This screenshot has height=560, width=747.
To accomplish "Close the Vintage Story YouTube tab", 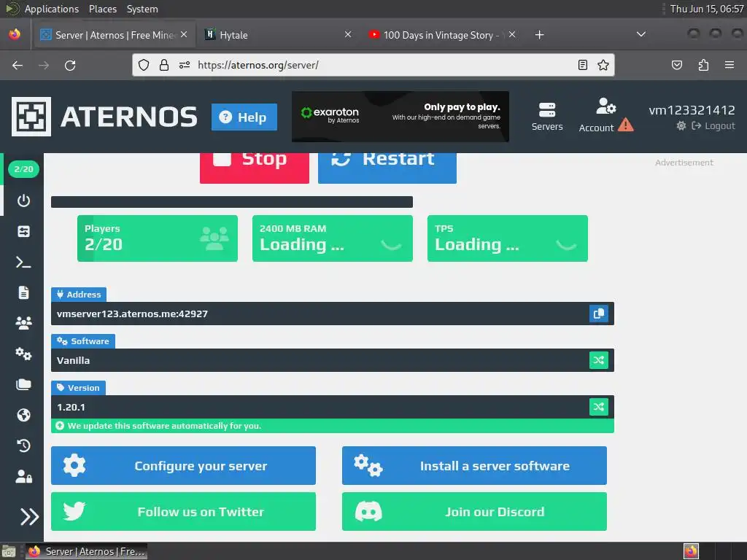I will [511, 34].
